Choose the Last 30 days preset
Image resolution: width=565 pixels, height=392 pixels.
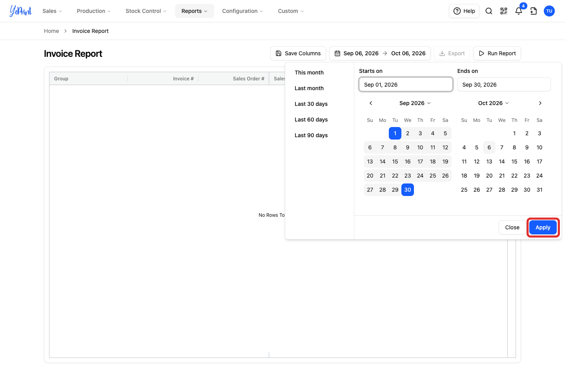[311, 104]
